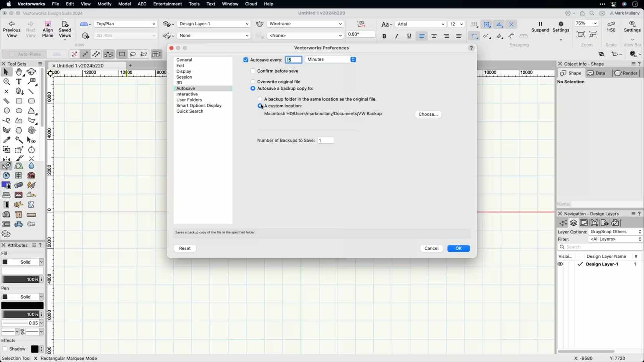The width and height of the screenshot is (644, 362).
Task: Click the Autosave interval number field
Action: coord(294,60)
